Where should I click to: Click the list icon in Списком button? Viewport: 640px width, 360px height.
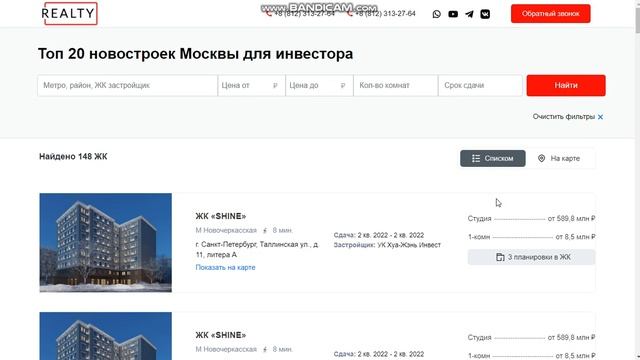point(476,158)
